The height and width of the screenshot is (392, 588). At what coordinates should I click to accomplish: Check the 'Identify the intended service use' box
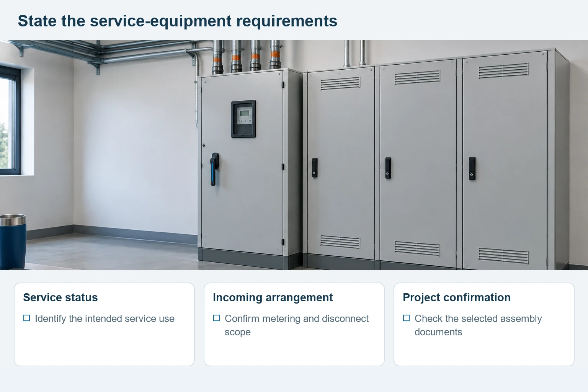(x=26, y=318)
